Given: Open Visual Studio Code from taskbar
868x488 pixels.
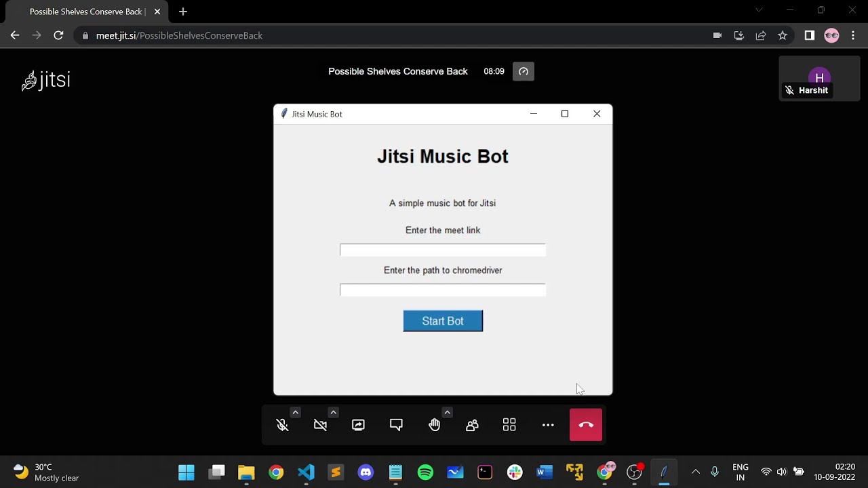Looking at the screenshot, I should pyautogui.click(x=306, y=472).
